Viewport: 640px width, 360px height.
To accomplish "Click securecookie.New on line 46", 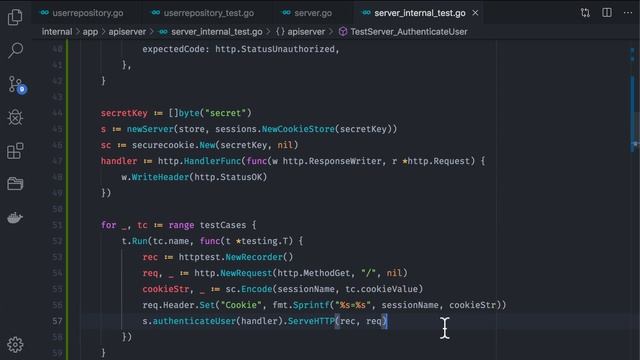I will pos(174,145).
